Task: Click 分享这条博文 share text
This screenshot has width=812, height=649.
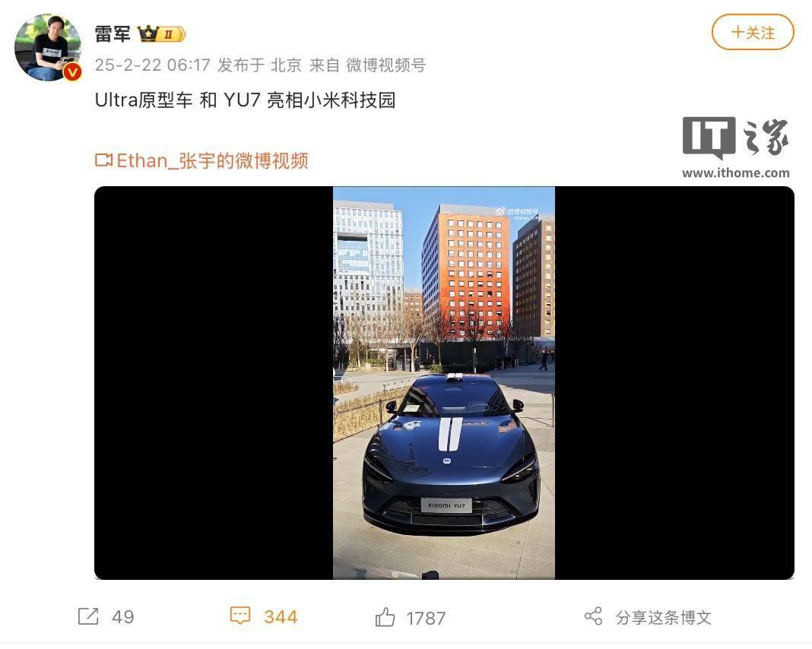Action: [664, 617]
